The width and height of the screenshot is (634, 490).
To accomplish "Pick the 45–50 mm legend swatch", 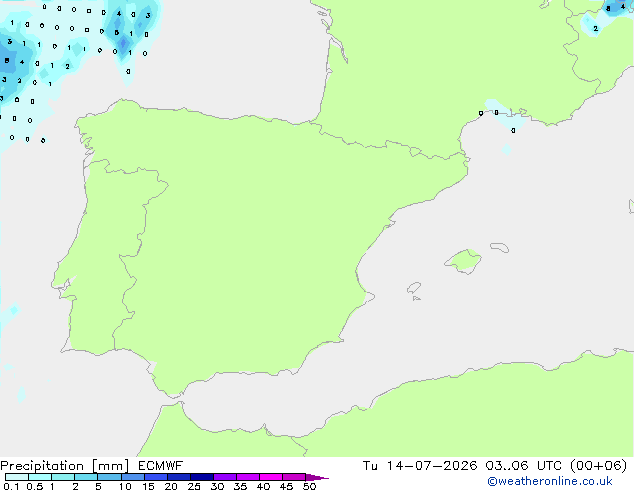I will click(x=294, y=477).
